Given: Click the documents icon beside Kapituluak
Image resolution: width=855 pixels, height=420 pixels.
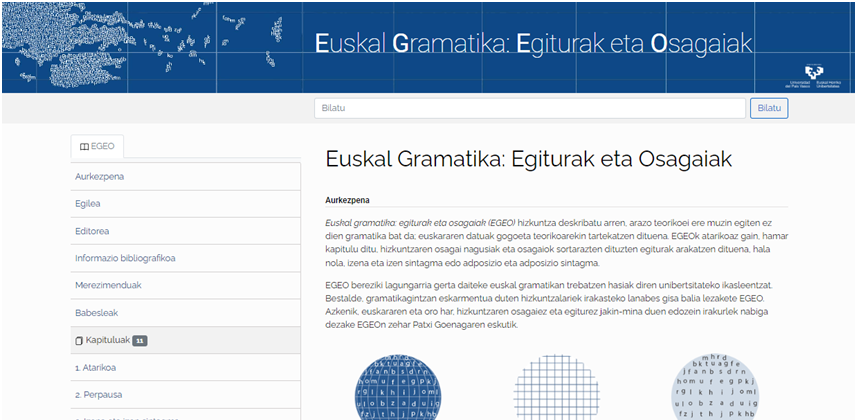Looking at the screenshot, I should point(80,341).
